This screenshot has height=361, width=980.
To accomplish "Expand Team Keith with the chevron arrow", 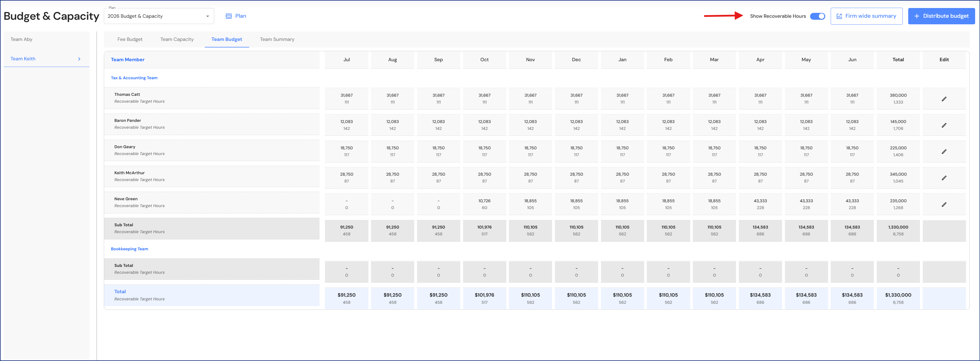I will tap(79, 59).
